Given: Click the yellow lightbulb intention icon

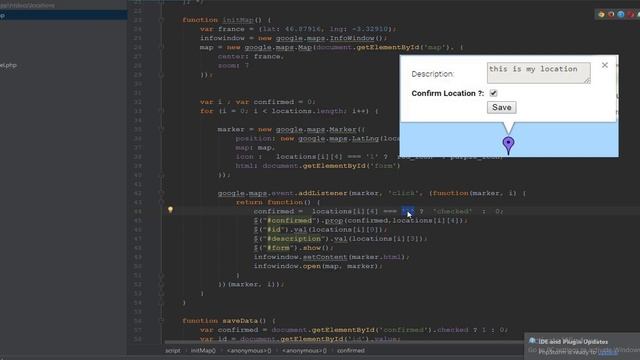Looking at the screenshot, I should [170, 210].
